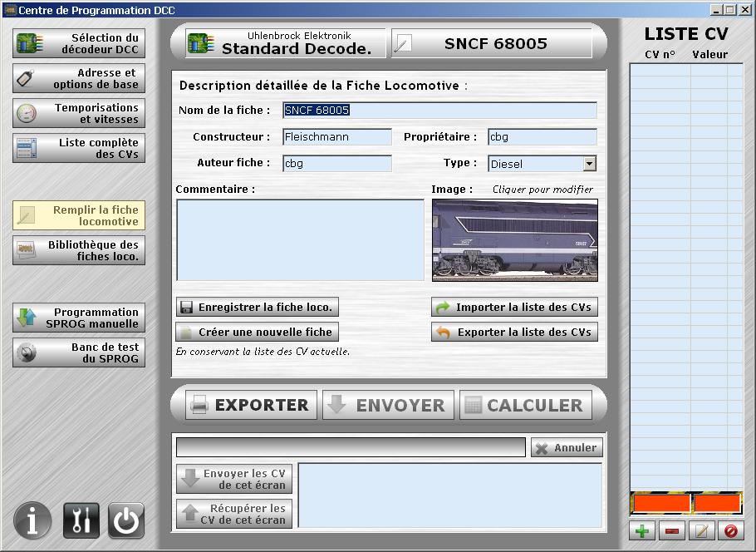Click the CV n° column header
756x552 pixels.
tap(660, 55)
